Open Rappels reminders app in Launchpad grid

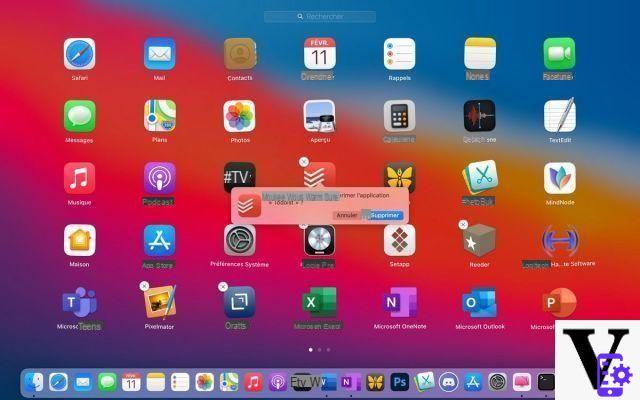(399, 54)
